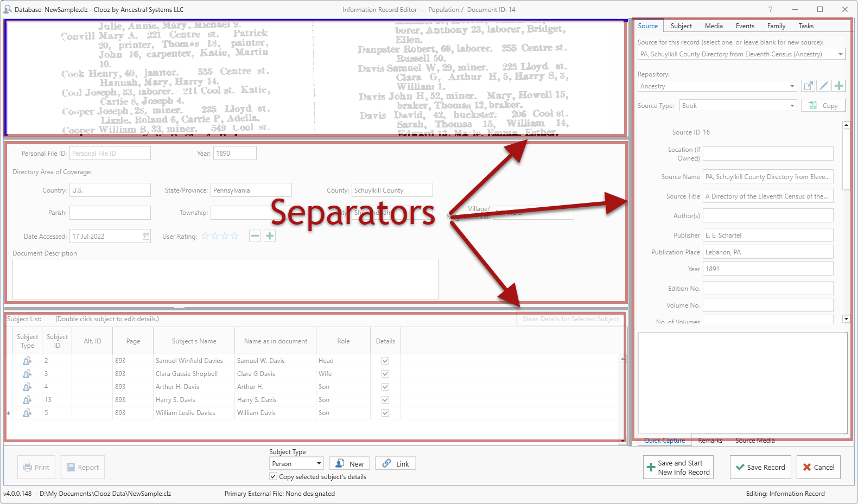
Task: Toggle details checkbox for Clara G Davis
Action: 385,374
